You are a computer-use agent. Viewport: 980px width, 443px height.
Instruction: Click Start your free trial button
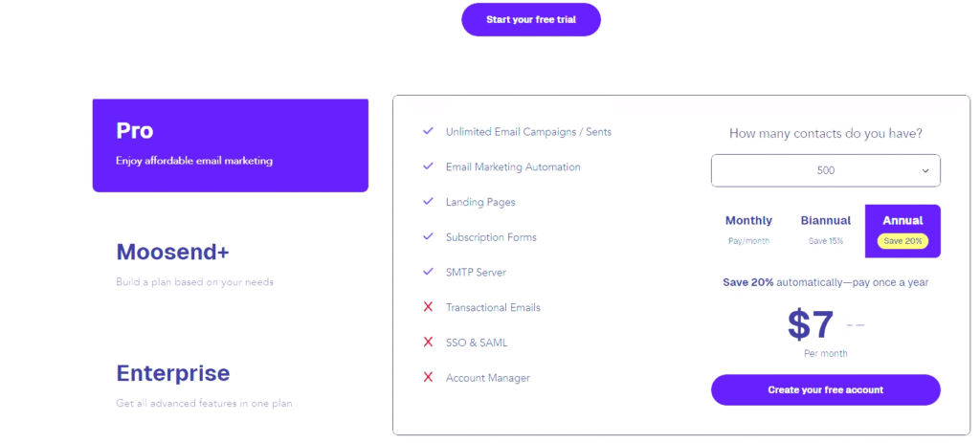pyautogui.click(x=530, y=19)
